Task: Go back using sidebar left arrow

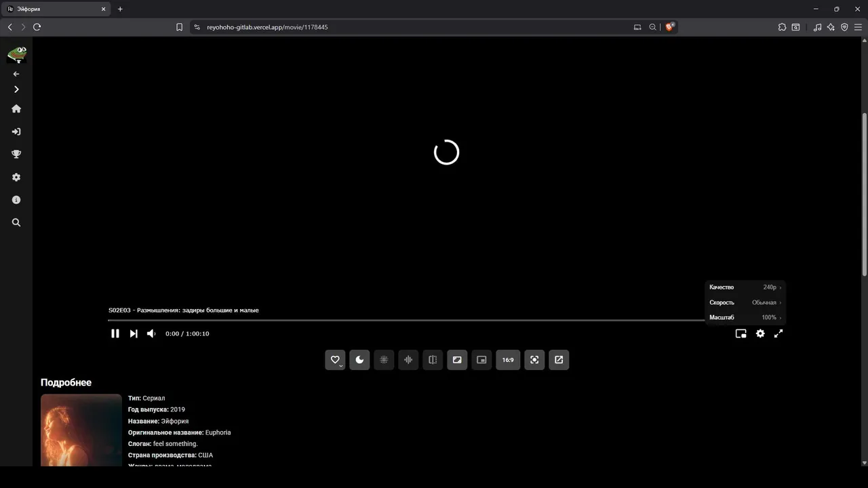Action: point(16,74)
